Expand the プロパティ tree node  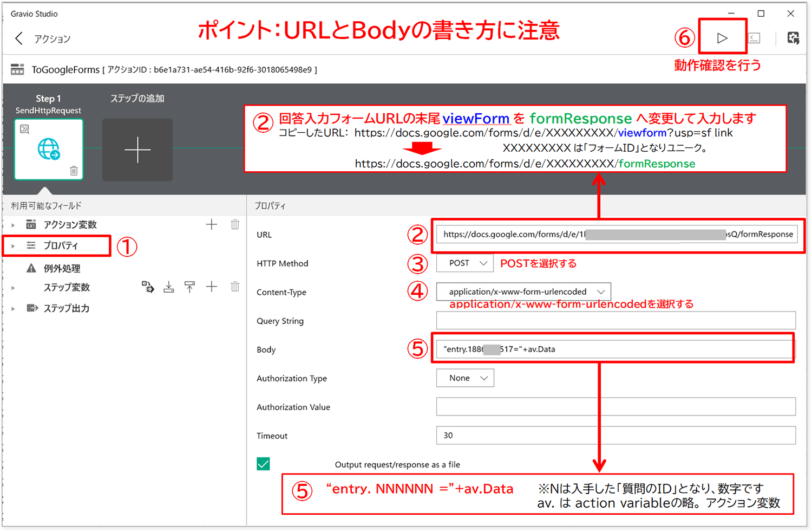pyautogui.click(x=13, y=246)
